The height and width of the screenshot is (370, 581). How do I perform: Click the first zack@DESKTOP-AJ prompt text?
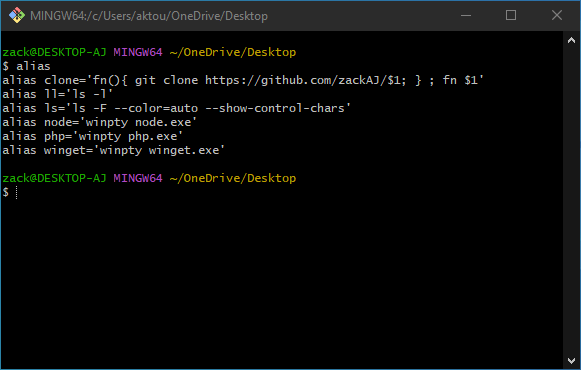pyautogui.click(x=54, y=52)
